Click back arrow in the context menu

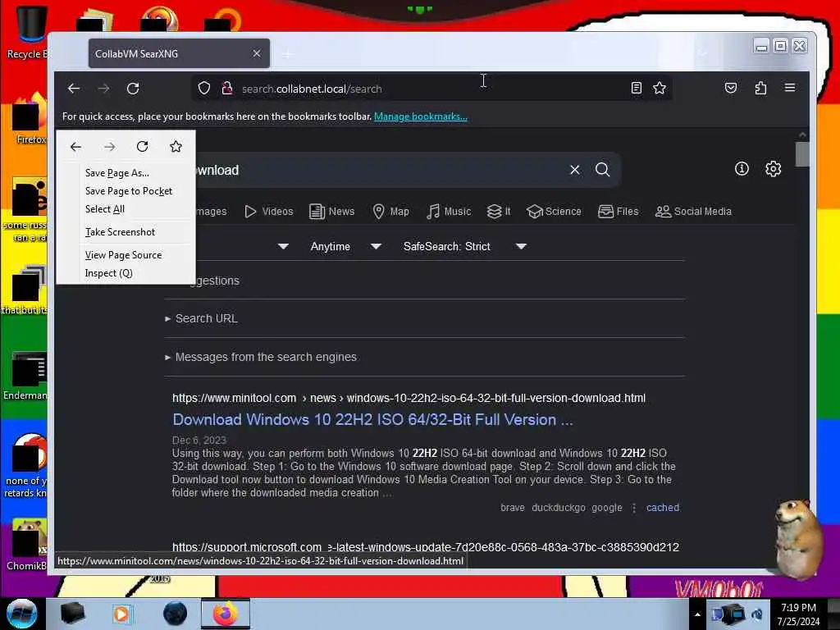tap(75, 147)
